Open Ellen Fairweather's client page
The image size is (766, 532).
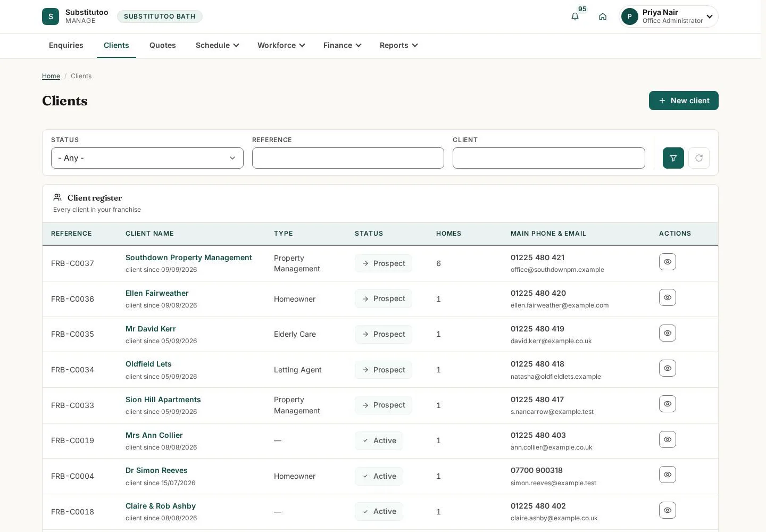pyautogui.click(x=157, y=293)
